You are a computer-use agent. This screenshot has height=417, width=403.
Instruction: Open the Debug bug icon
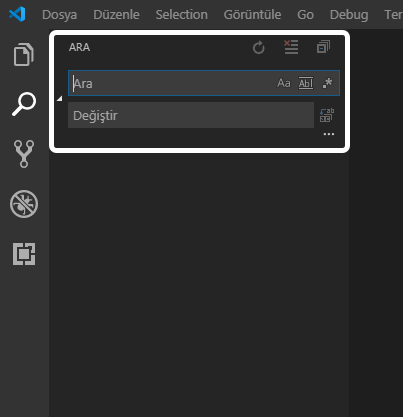24,204
